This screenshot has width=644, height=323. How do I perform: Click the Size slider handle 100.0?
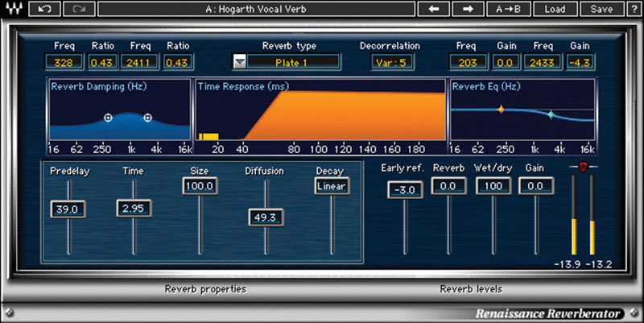point(200,186)
